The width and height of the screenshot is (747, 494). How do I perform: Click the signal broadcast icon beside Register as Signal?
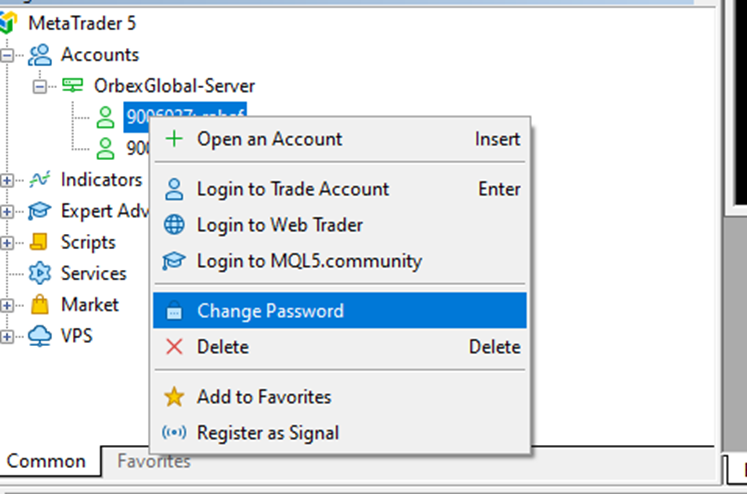(174, 433)
